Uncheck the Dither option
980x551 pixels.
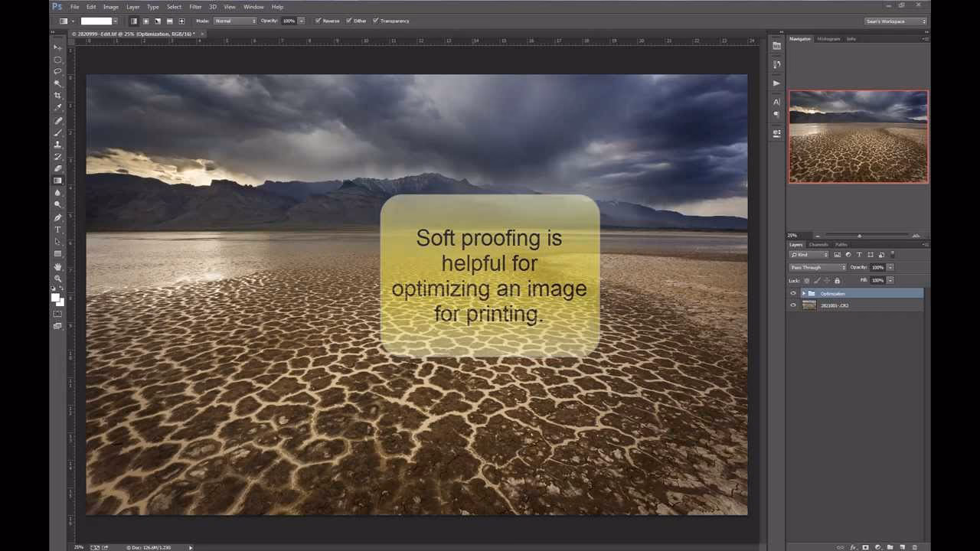[348, 21]
